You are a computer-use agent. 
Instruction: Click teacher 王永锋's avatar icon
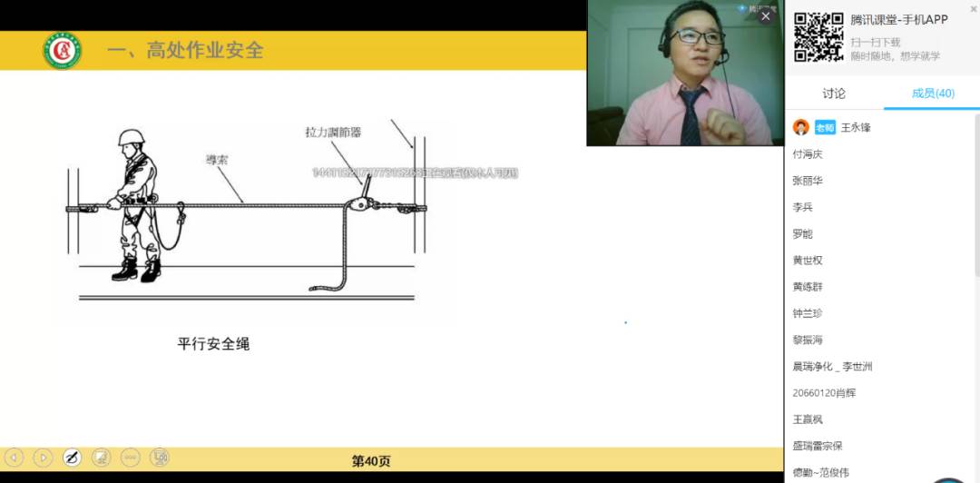coord(800,128)
